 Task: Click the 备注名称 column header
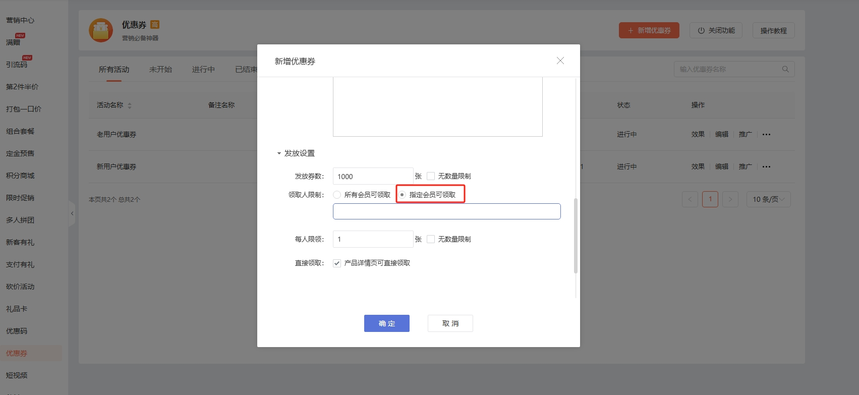pos(221,105)
